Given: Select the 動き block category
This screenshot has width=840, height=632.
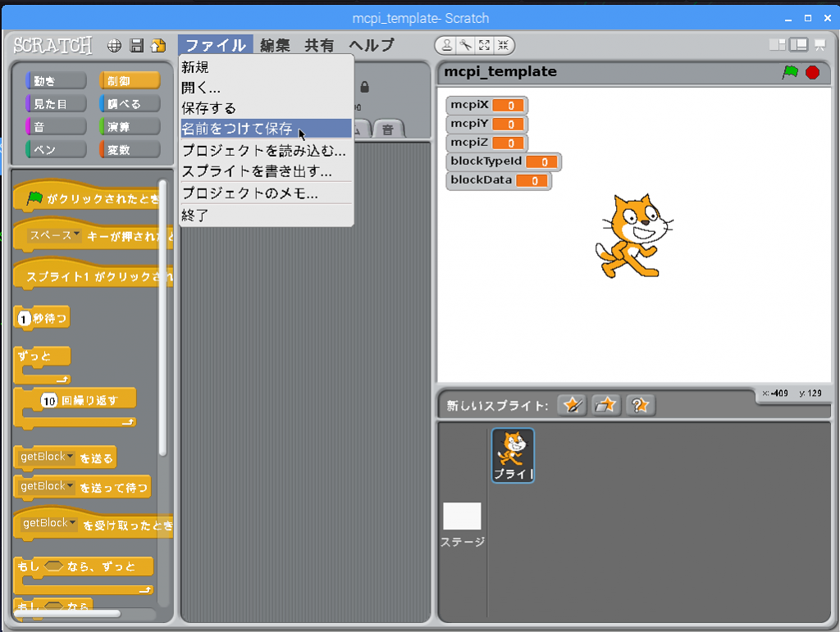Looking at the screenshot, I should tap(57, 81).
